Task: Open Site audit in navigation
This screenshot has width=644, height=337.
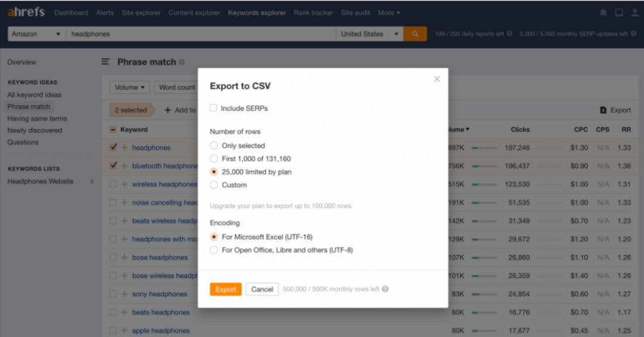Action: (355, 13)
